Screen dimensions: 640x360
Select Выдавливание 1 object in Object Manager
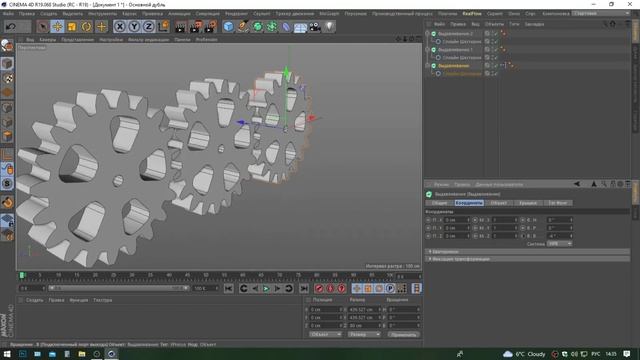456,50
